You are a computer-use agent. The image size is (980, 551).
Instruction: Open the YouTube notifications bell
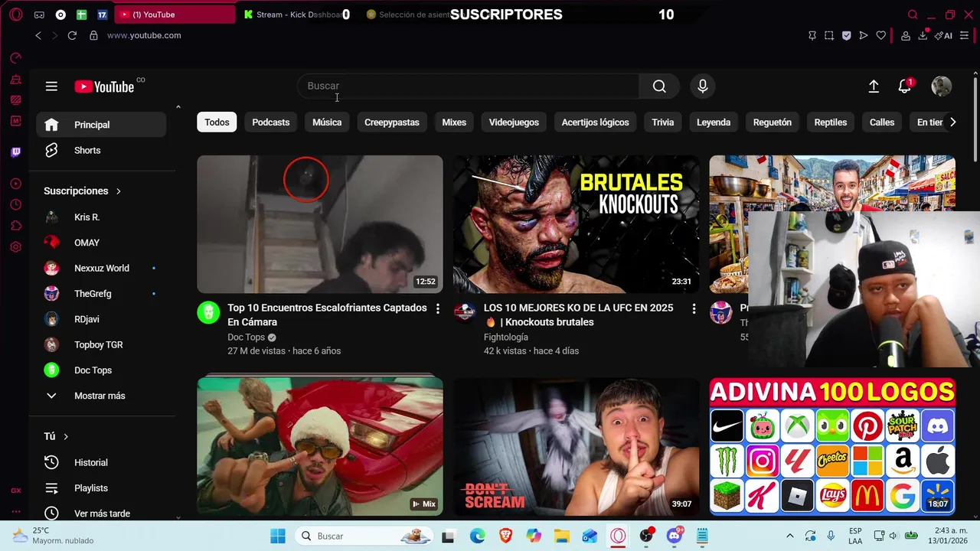pos(905,86)
